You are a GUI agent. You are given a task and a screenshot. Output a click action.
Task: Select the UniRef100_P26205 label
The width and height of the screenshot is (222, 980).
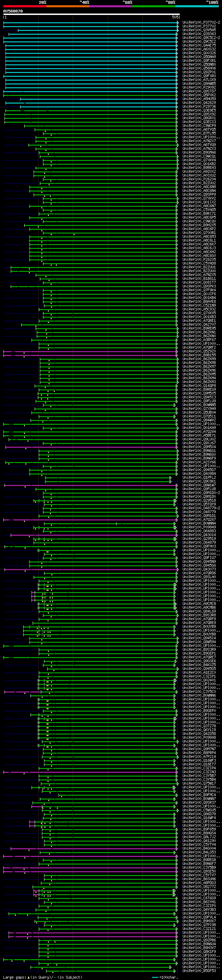point(199,259)
